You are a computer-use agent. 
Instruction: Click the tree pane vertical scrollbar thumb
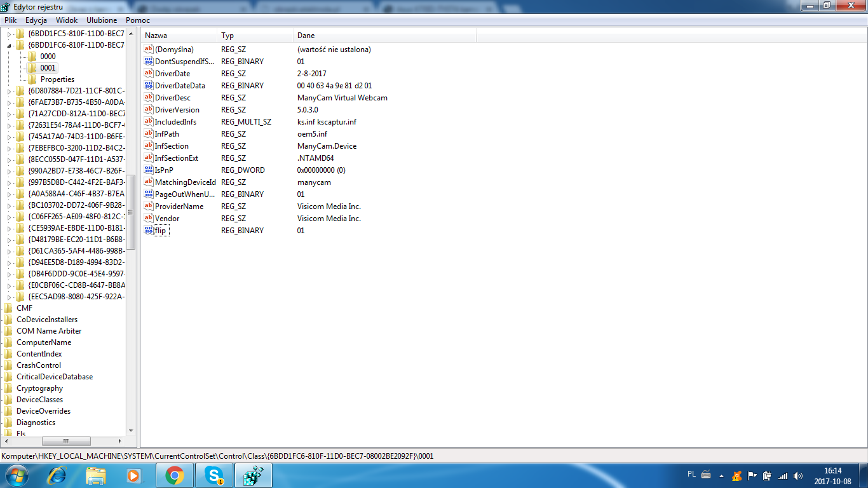coord(131,212)
